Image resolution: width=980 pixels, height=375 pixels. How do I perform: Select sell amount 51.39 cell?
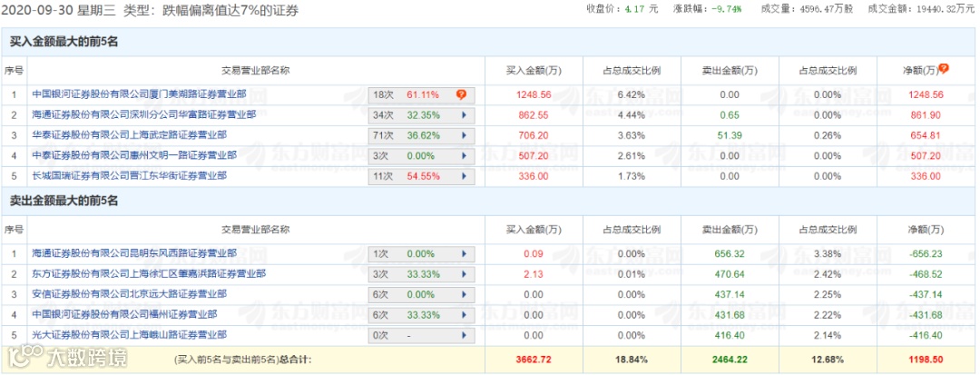[730, 135]
